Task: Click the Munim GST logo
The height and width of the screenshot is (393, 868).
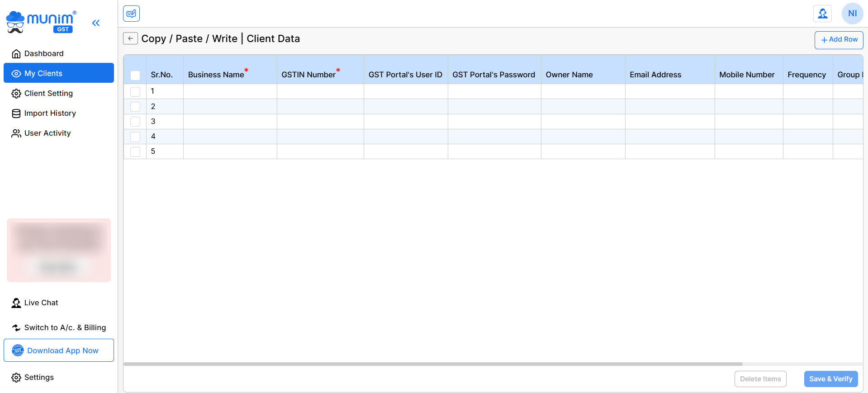Action: click(41, 22)
